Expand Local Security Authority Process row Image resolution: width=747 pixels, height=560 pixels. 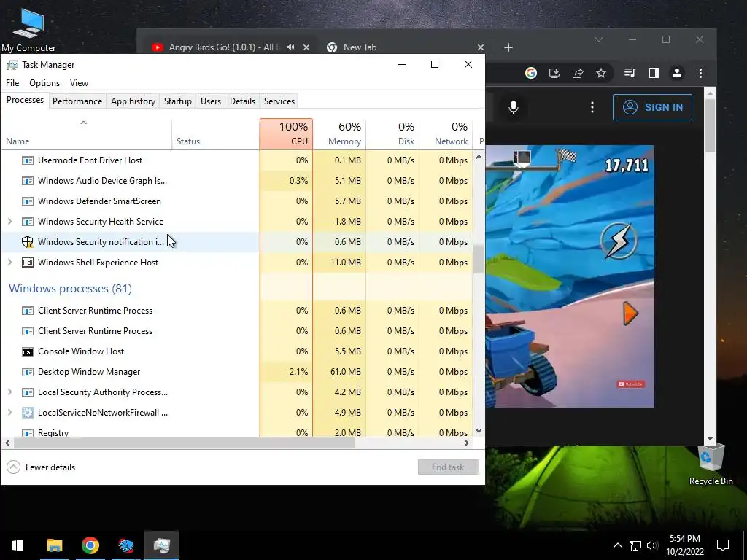click(x=10, y=392)
